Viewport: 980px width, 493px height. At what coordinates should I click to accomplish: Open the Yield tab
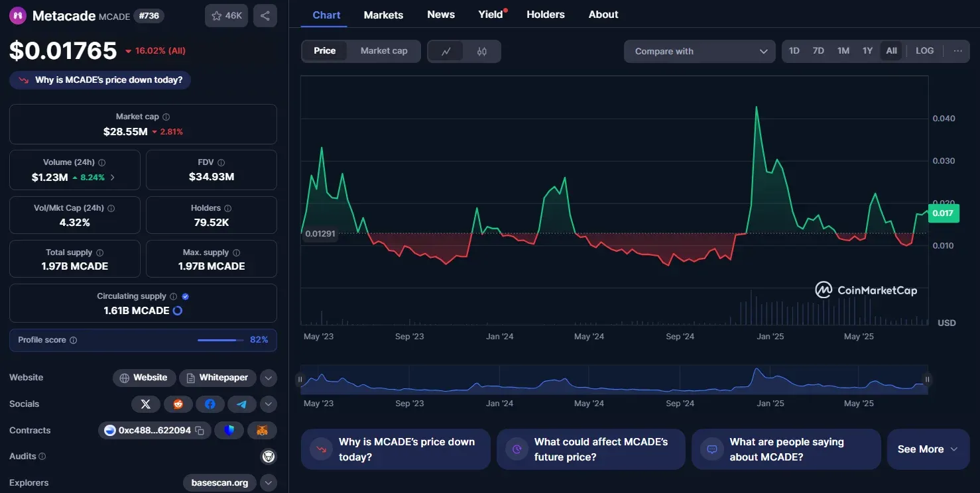pos(491,15)
